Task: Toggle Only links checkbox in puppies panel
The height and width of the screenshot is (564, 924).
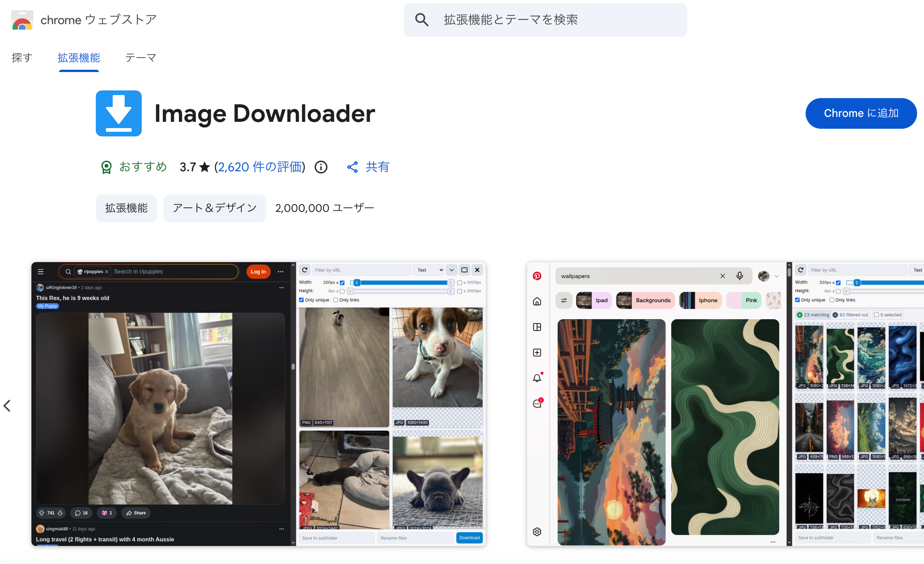Action: tap(336, 300)
